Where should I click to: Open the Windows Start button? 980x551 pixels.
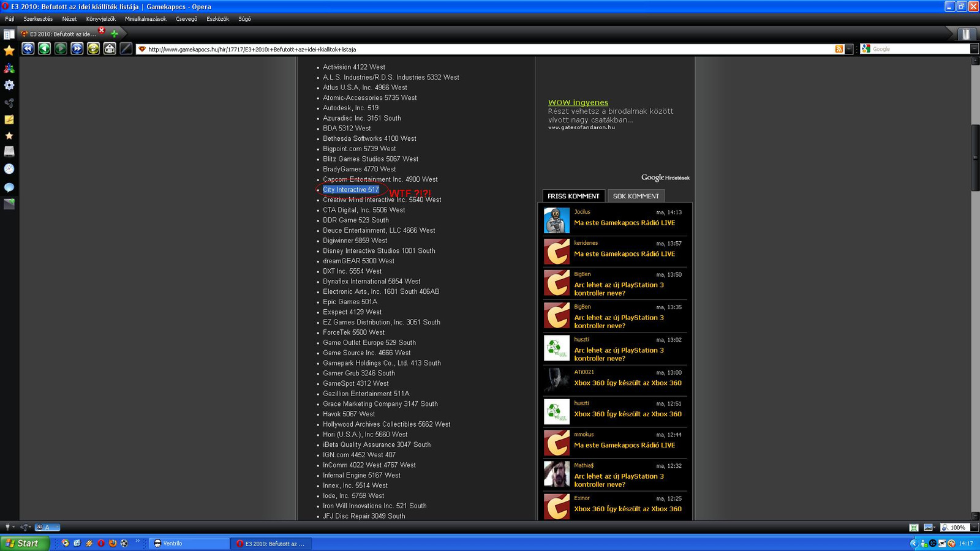(24, 543)
